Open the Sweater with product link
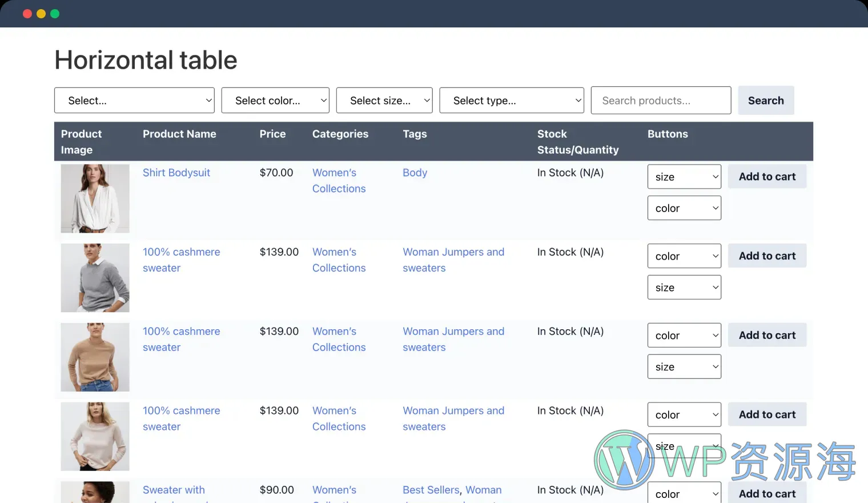 174,490
